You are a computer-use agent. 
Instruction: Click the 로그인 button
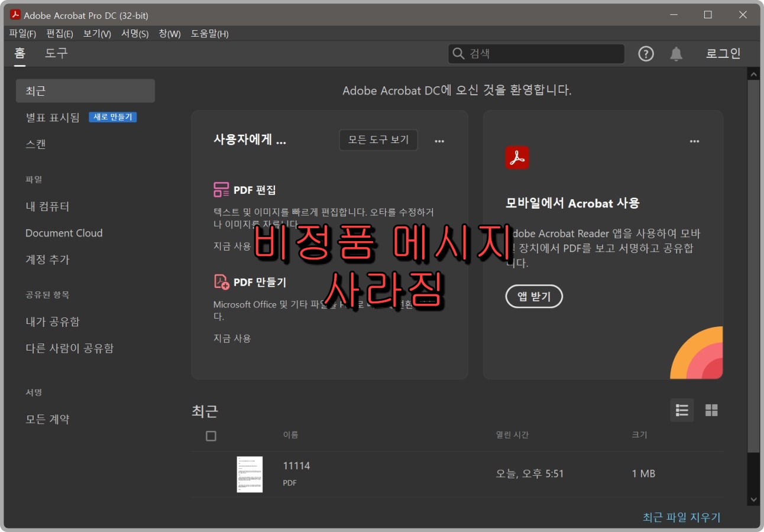[723, 53]
